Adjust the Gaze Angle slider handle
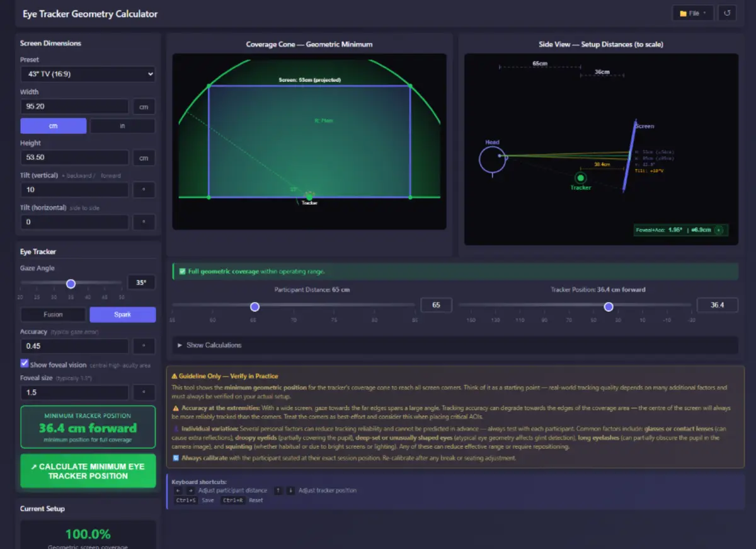 [71, 284]
